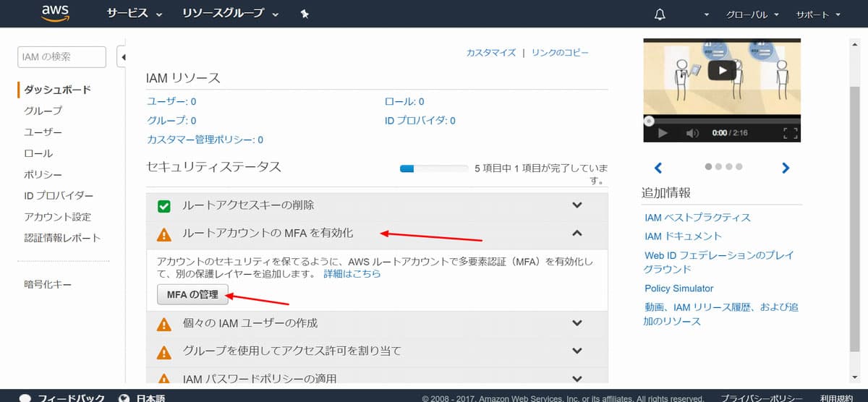
Task: Open IAM ベストプラクティス link
Action: 697,217
